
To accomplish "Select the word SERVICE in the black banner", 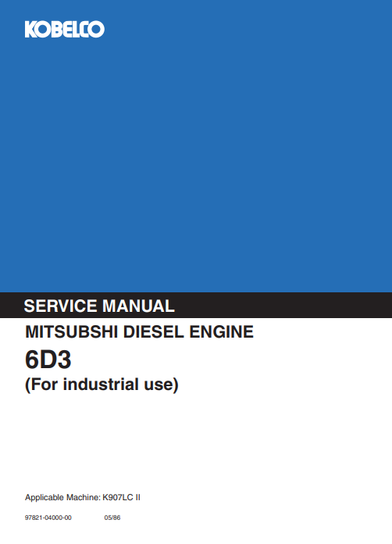I will (x=60, y=306).
